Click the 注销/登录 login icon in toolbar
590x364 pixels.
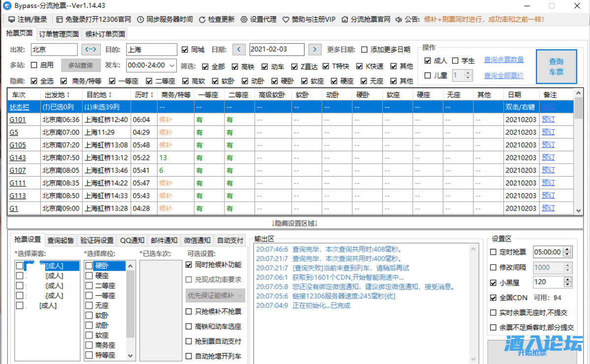tap(12, 20)
